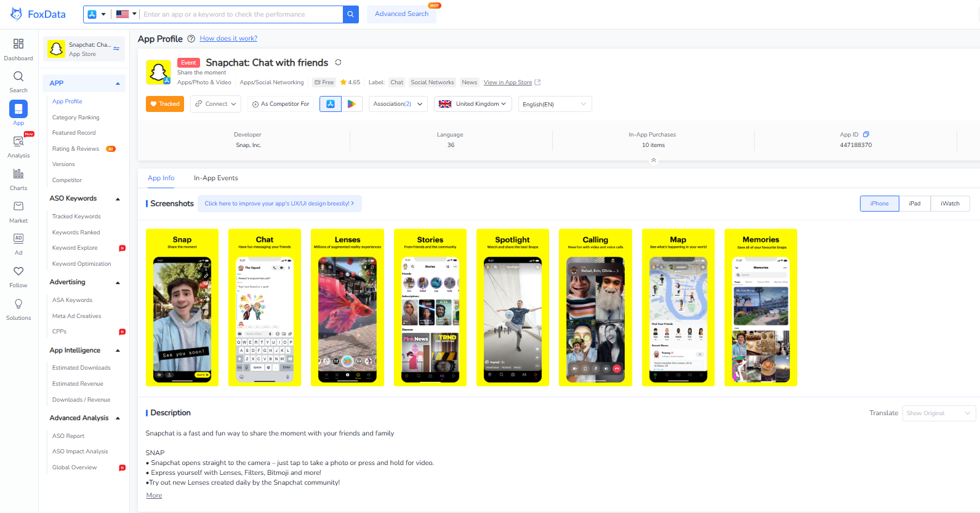Open the Spotlight screenshot thumbnail
The image size is (980, 513).
point(512,308)
